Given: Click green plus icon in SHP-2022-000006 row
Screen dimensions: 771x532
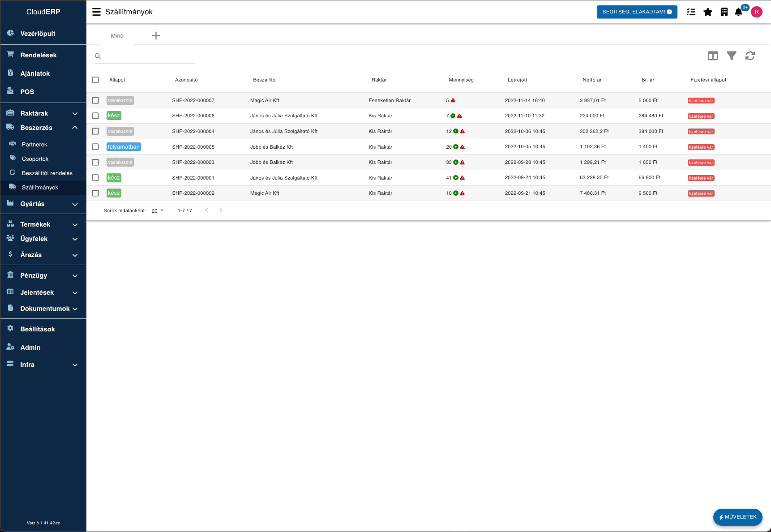Looking at the screenshot, I should pyautogui.click(x=453, y=116).
